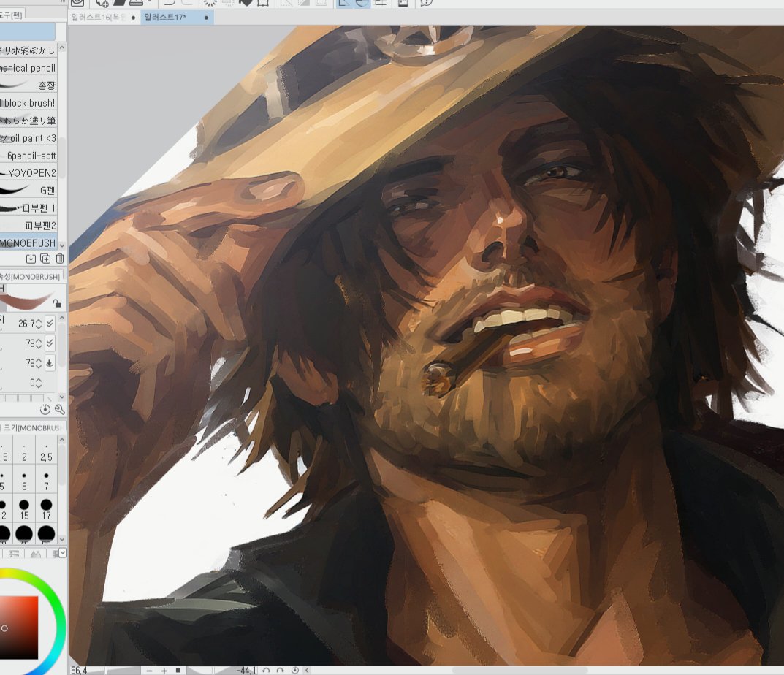Image resolution: width=784 pixels, height=675 pixels.
Task: Select the block brush! sub tool
Action: [28, 103]
